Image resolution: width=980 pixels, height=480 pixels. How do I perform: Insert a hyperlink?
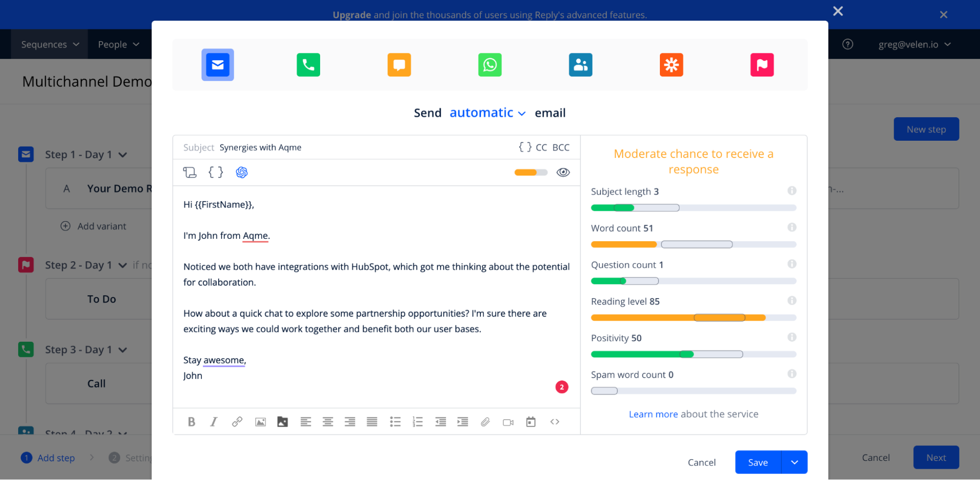coord(237,422)
